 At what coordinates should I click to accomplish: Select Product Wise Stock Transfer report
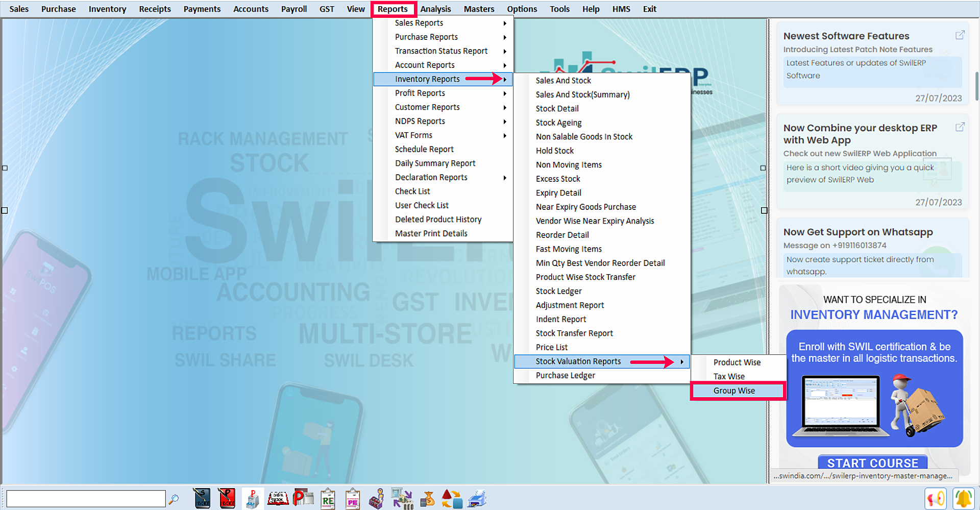pyautogui.click(x=602, y=277)
